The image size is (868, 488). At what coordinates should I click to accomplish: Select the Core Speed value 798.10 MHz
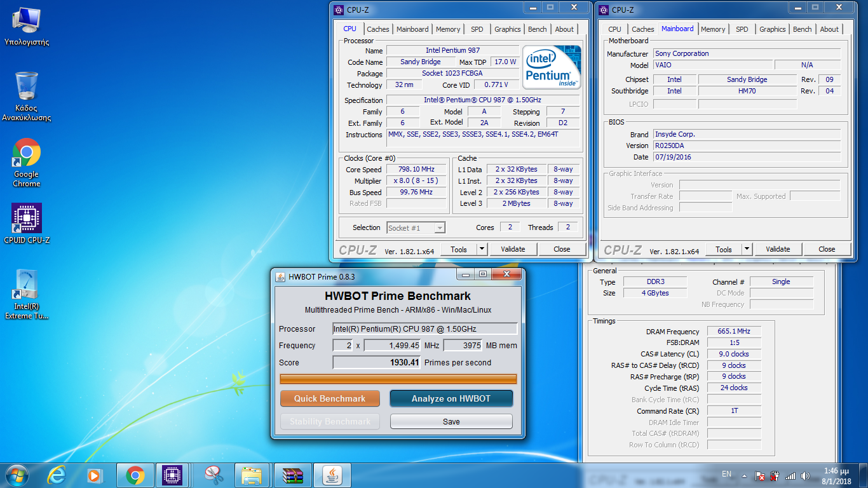tap(416, 170)
